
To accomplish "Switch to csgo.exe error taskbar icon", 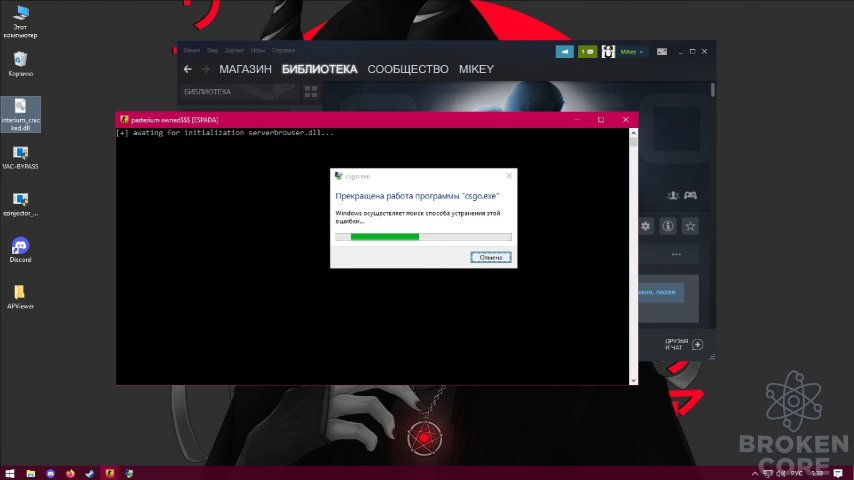I will coord(129,473).
